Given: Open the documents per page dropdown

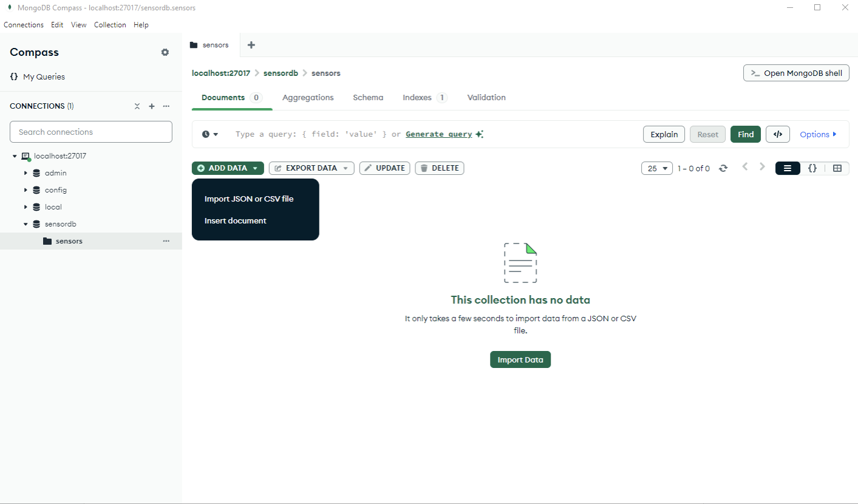Looking at the screenshot, I should [x=657, y=168].
